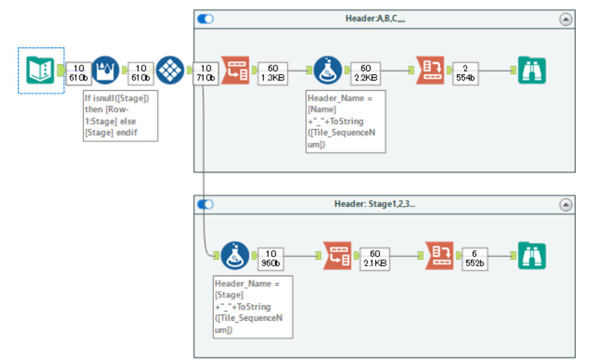This screenshot has height=364, width=597.
Task: Click the 10 710b record count label
Action: click(x=205, y=70)
